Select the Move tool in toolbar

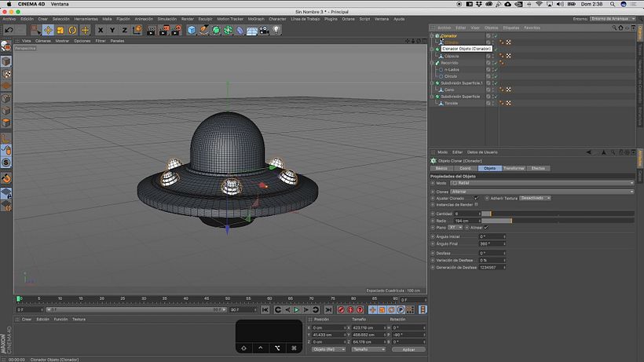point(48,30)
